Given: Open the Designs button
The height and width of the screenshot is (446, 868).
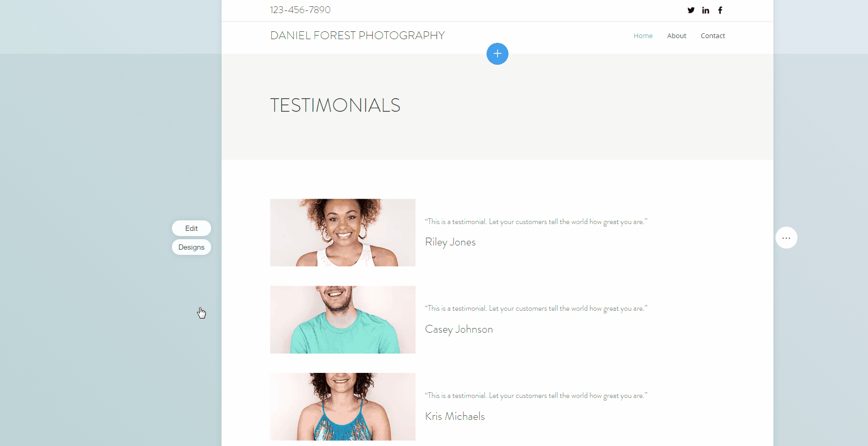Looking at the screenshot, I should click(x=191, y=247).
